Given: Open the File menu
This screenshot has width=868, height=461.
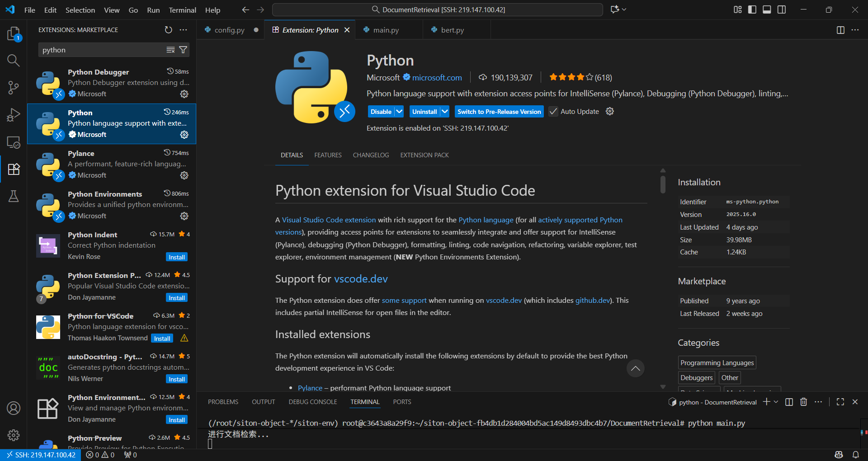Looking at the screenshot, I should pos(30,9).
